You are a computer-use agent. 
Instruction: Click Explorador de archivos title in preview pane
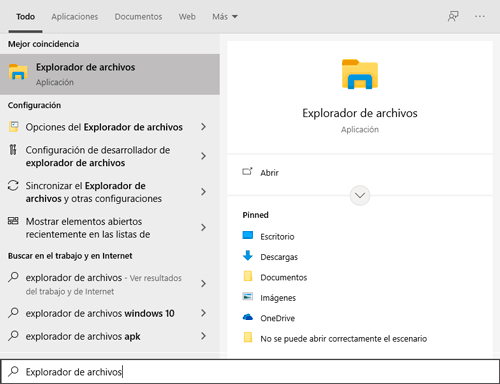[x=360, y=113]
